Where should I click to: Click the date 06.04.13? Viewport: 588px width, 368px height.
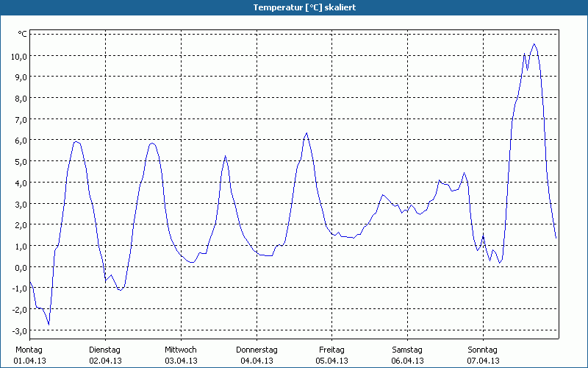408,361
